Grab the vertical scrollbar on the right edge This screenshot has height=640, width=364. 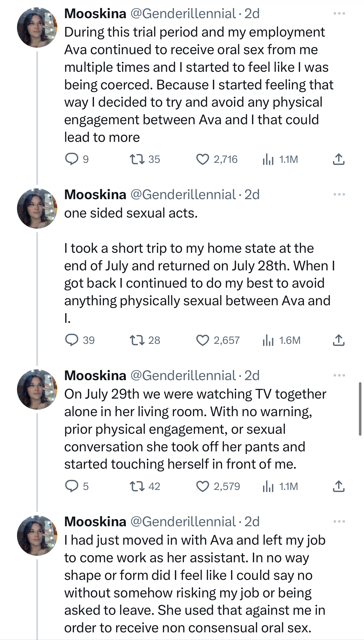click(360, 409)
